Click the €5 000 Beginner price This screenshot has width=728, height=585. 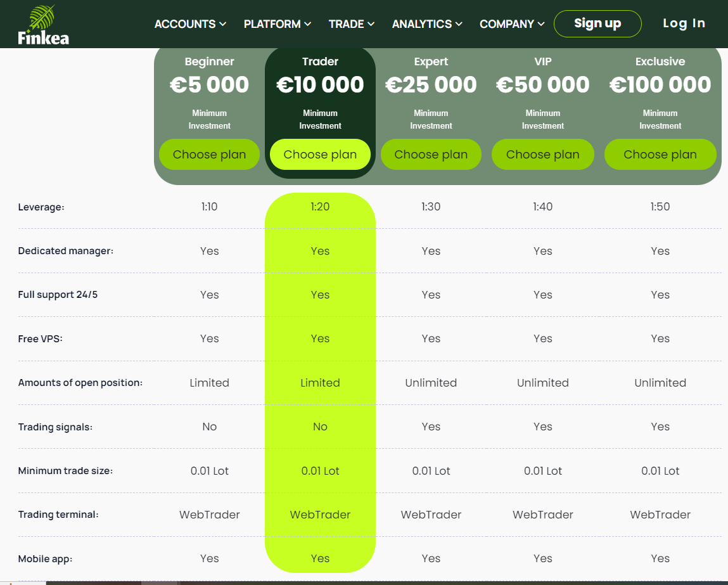point(209,85)
